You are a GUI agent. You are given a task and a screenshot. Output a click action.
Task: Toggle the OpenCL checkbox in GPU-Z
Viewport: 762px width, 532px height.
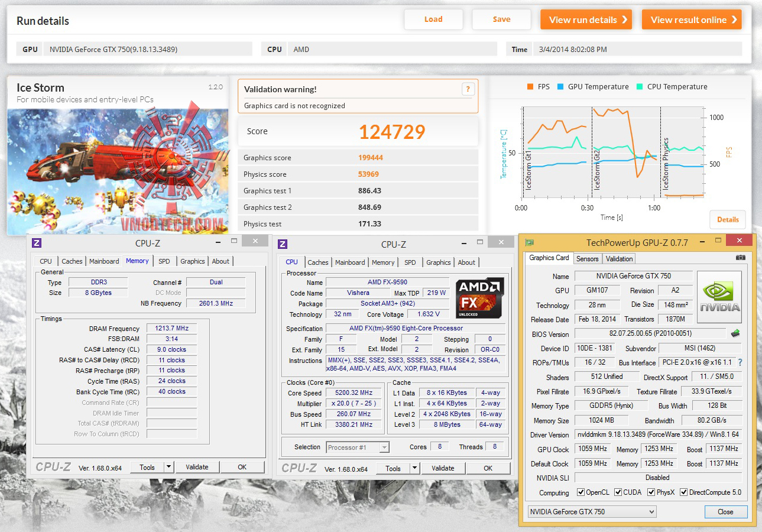pos(581,492)
